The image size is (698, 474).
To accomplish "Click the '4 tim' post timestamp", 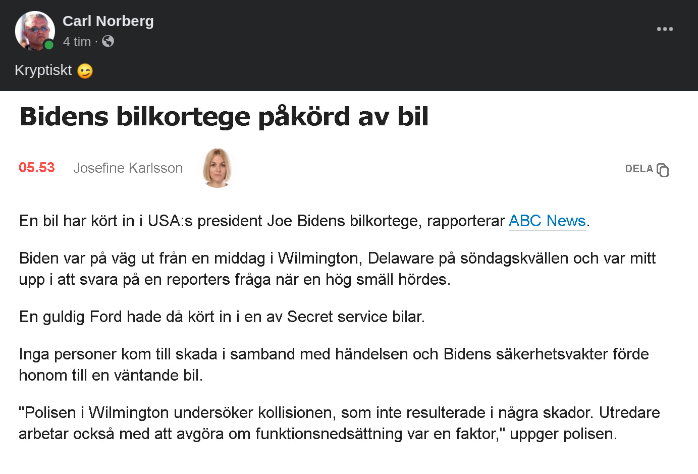I will point(78,42).
